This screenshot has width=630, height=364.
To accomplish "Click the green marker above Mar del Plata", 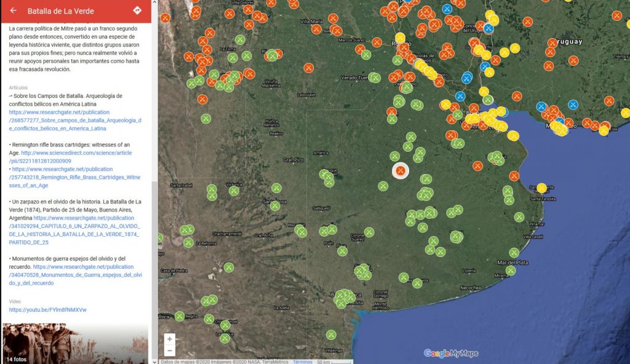I will pos(514,253).
